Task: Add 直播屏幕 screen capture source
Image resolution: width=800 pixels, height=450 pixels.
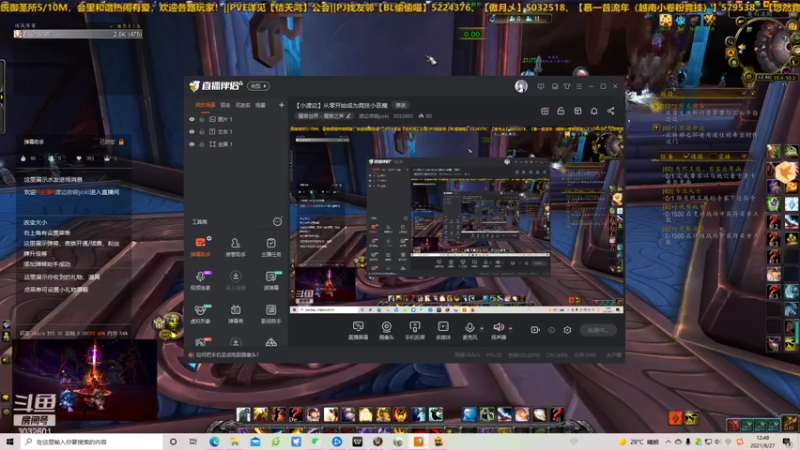Action: coord(358,330)
